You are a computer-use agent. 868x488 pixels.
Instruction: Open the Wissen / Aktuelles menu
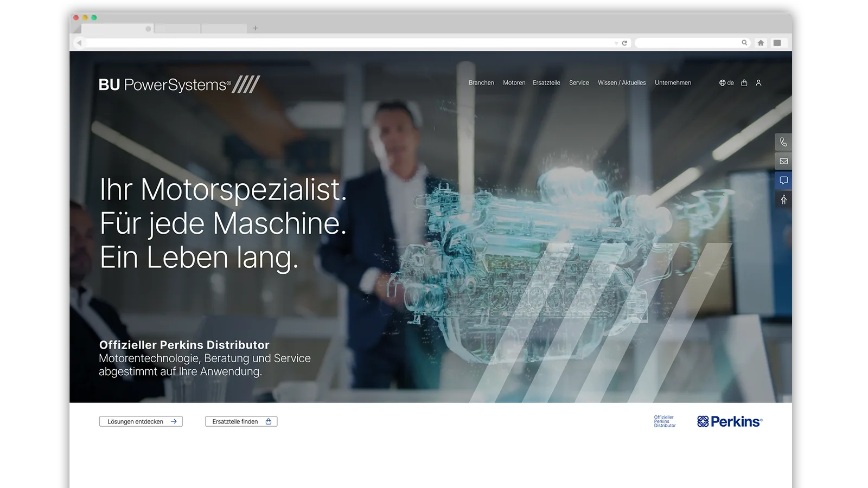[622, 83]
